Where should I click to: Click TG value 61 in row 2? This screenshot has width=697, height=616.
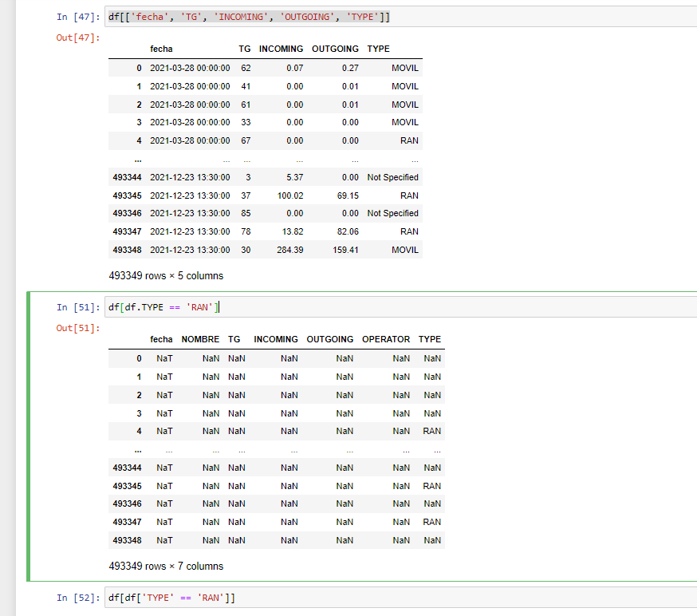click(x=246, y=105)
